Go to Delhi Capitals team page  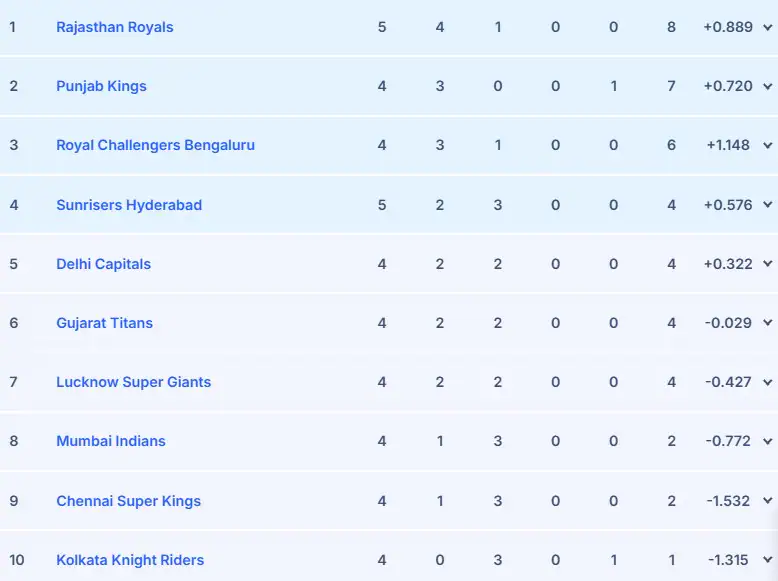coord(104,264)
